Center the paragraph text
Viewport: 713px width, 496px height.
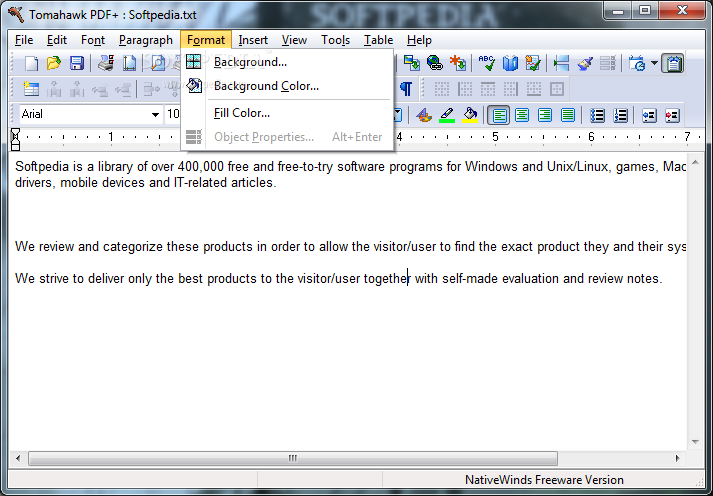[x=522, y=115]
